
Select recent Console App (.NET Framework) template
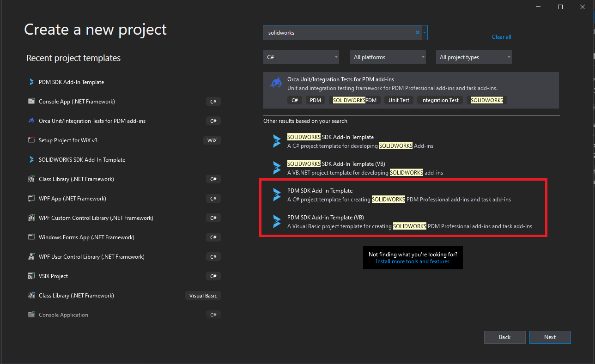pyautogui.click(x=77, y=101)
